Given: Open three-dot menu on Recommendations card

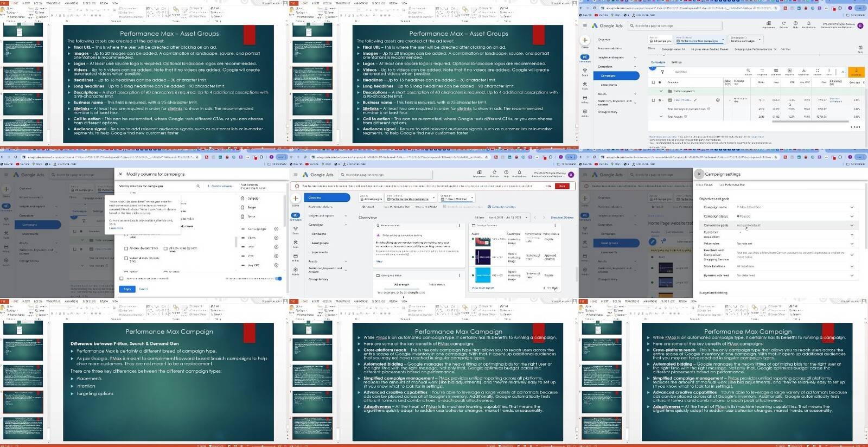Looking at the screenshot, I should click(x=459, y=225).
